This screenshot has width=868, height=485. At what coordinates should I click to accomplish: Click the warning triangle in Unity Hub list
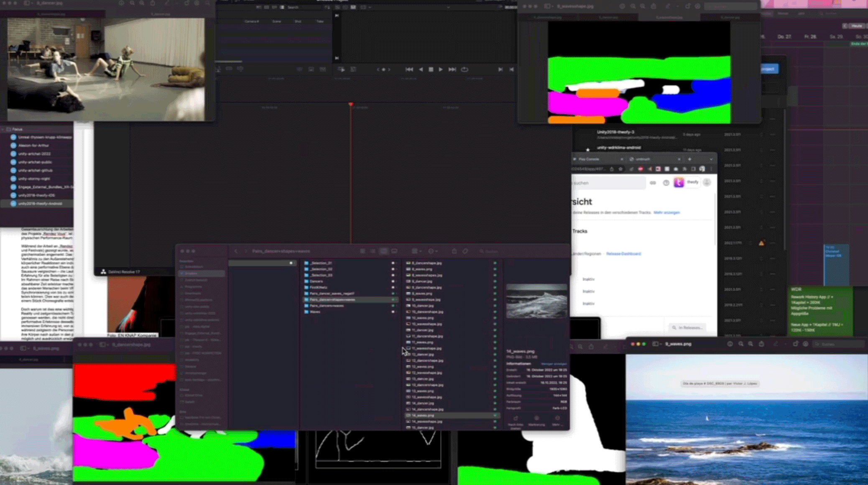pos(761,243)
